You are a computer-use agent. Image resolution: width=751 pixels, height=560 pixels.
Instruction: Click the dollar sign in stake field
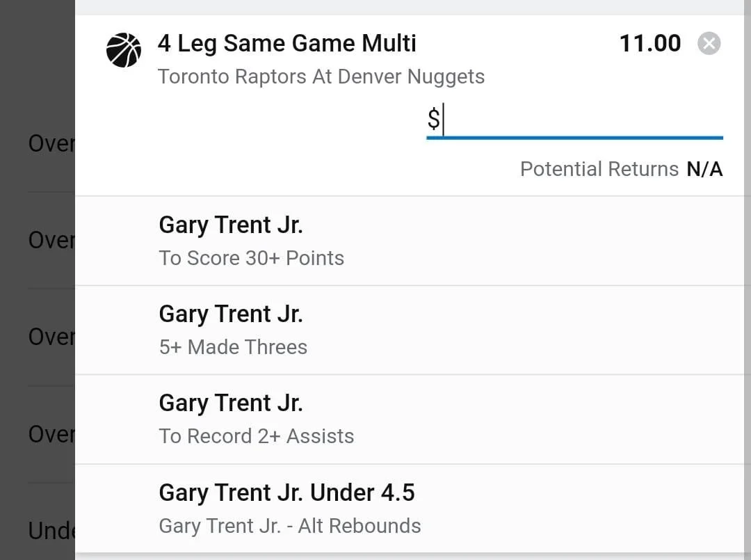click(433, 119)
